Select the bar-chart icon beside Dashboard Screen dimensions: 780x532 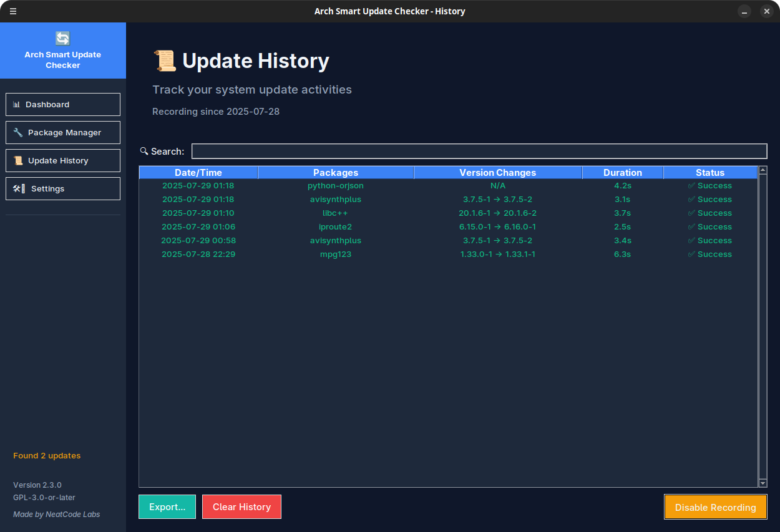click(17, 104)
